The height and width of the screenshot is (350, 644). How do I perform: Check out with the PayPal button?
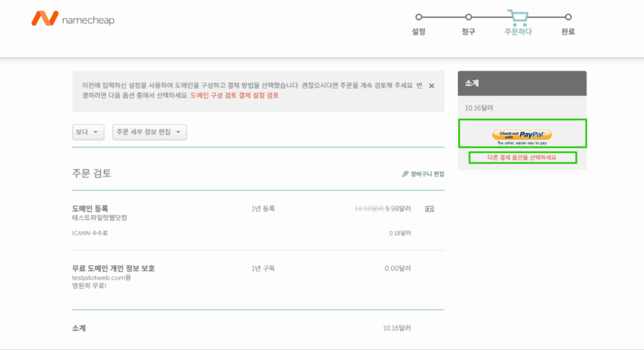[x=522, y=135]
